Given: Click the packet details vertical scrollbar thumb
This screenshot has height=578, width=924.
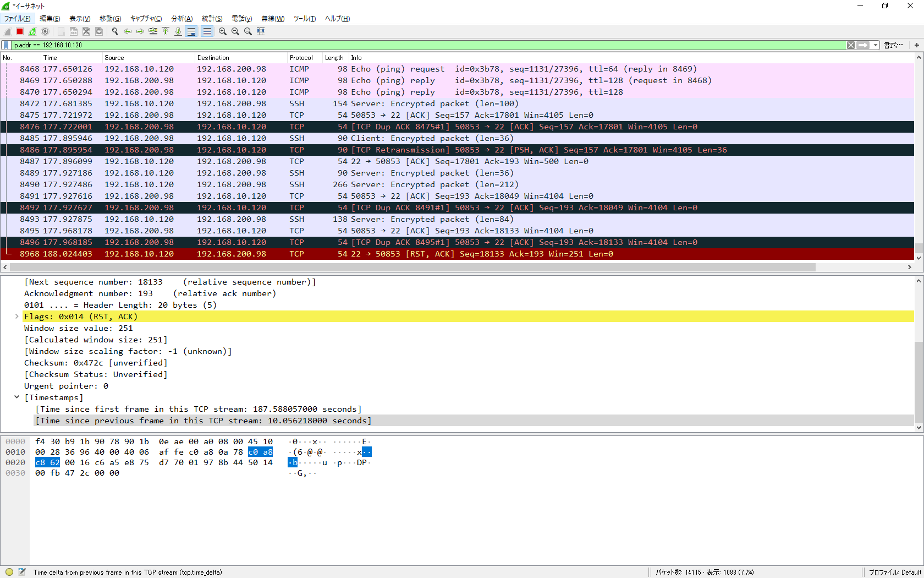Looking at the screenshot, I should (919, 382).
